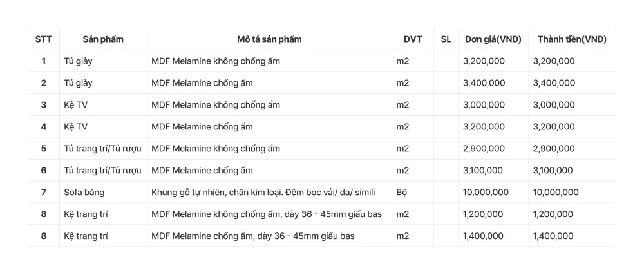Click the empty SL cell for Sofa băng
Screen dimensions: 644x275
446,192
